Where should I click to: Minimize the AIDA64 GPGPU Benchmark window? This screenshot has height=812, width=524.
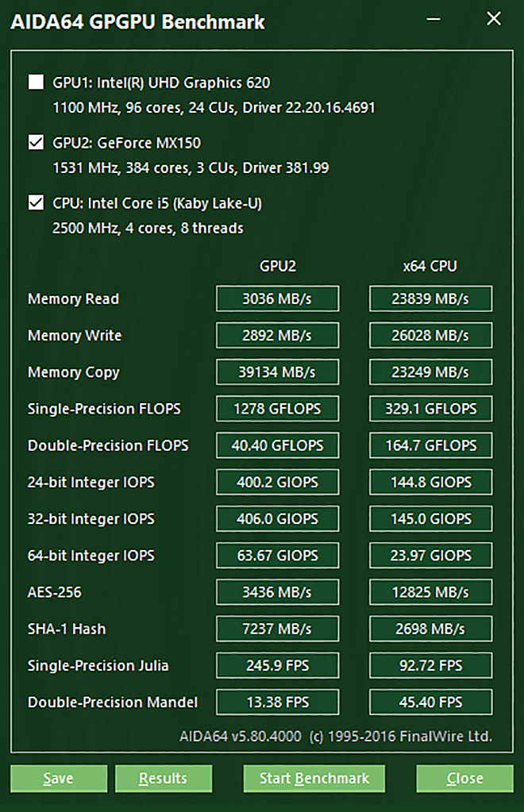pyautogui.click(x=433, y=19)
